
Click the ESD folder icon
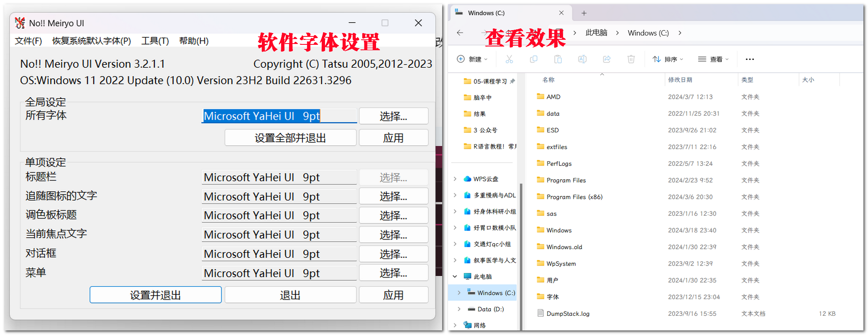click(x=540, y=130)
